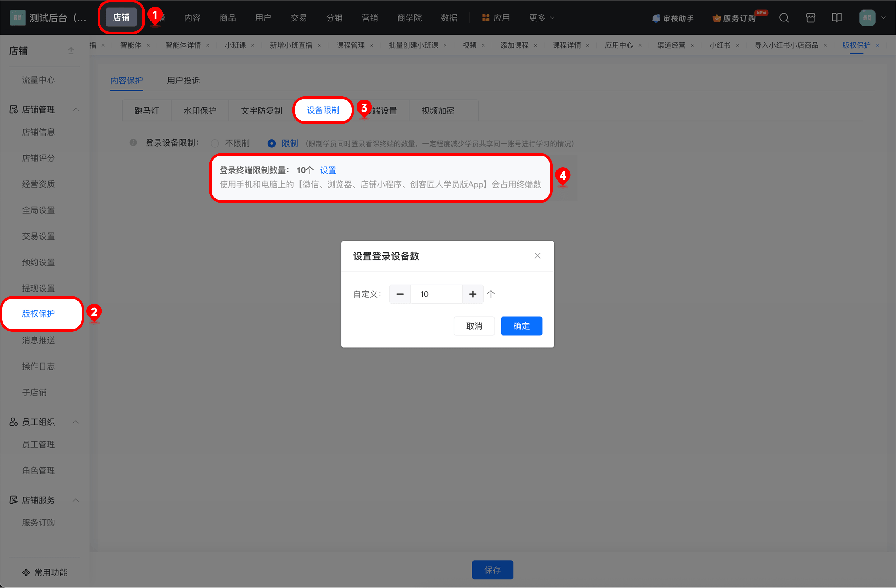
Task: Click the info icon before 登录设备限制
Action: click(133, 143)
